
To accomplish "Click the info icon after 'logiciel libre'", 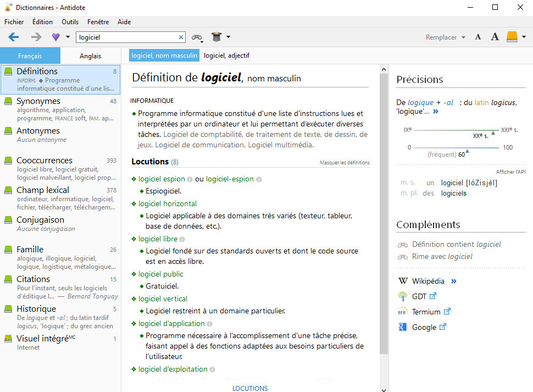I will (182, 239).
